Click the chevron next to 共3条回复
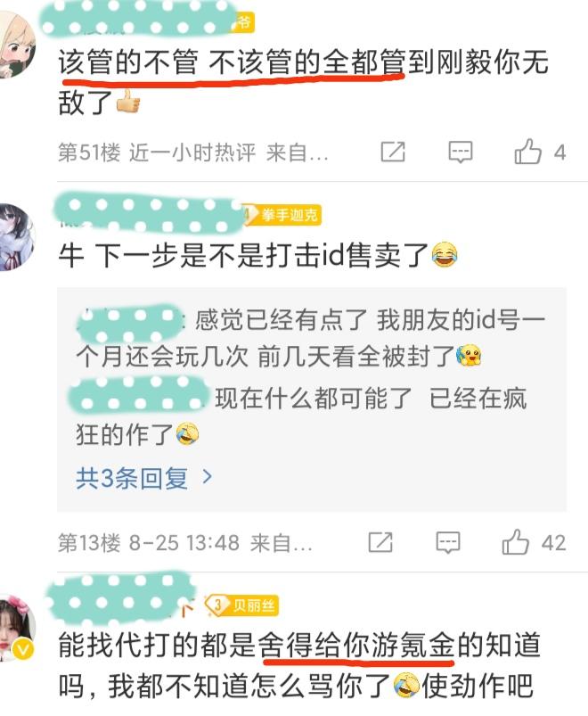Image resolution: width=588 pixels, height=716 pixels. click(x=207, y=477)
